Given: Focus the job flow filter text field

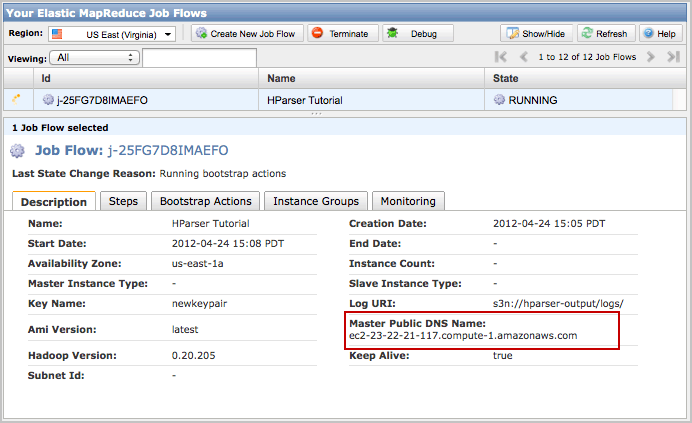Looking at the screenshot, I should (199, 58).
